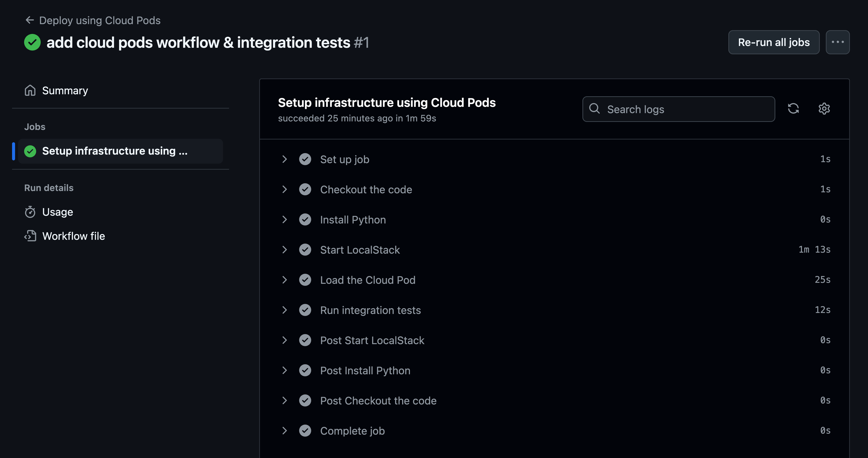Click the back arrow icon

tap(30, 20)
